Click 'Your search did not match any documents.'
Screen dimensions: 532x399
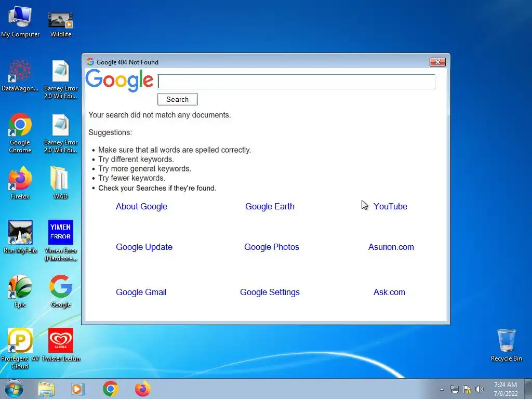(159, 115)
